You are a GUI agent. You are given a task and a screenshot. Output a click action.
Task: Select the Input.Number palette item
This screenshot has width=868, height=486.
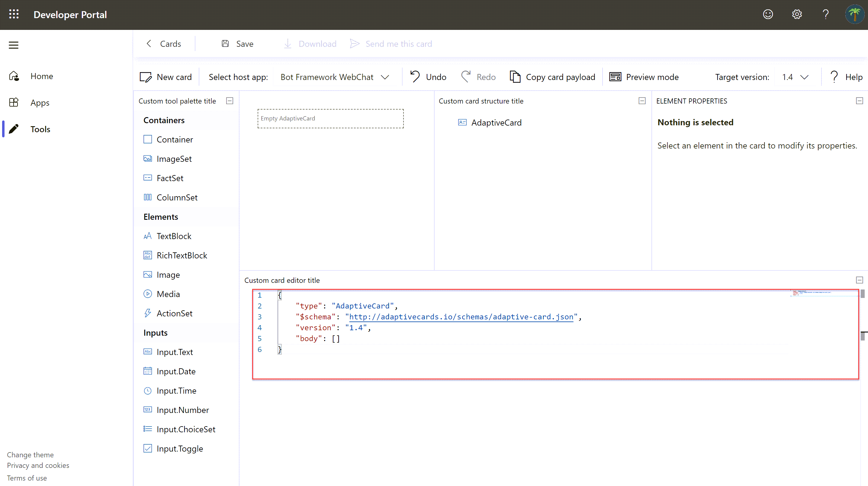click(187, 410)
